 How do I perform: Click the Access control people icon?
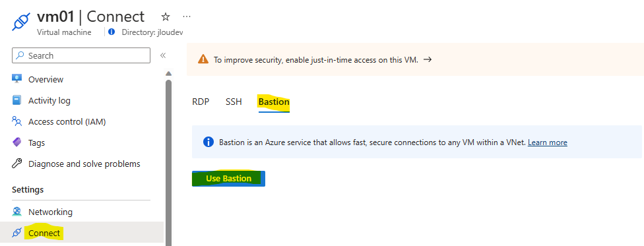pos(17,121)
